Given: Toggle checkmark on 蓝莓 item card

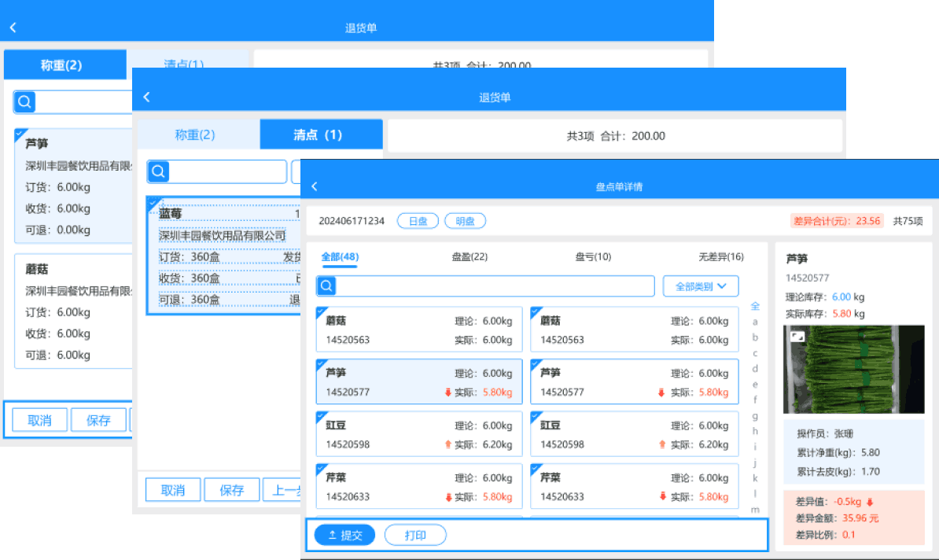Looking at the screenshot, I should 153,203.
